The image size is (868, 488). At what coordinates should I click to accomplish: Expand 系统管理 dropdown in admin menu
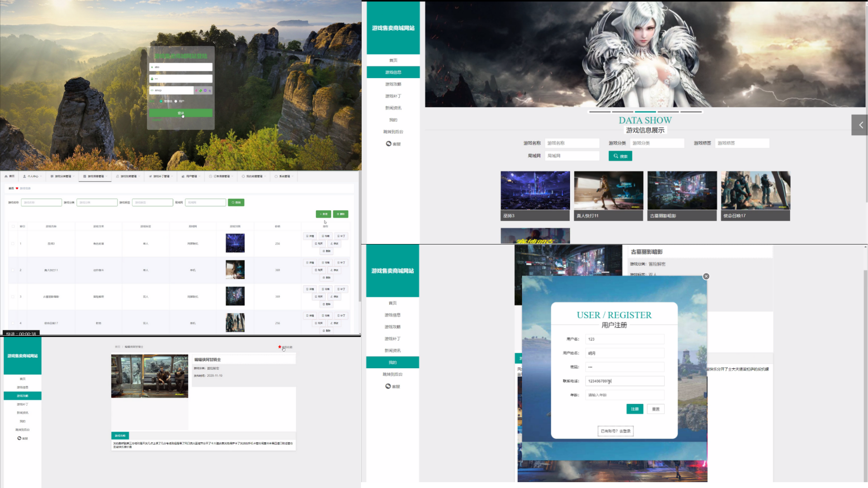click(x=283, y=176)
